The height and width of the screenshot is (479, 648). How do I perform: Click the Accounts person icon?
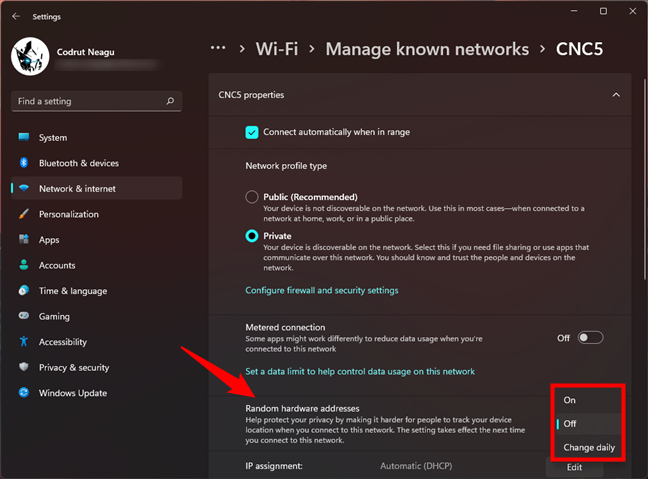coord(23,265)
